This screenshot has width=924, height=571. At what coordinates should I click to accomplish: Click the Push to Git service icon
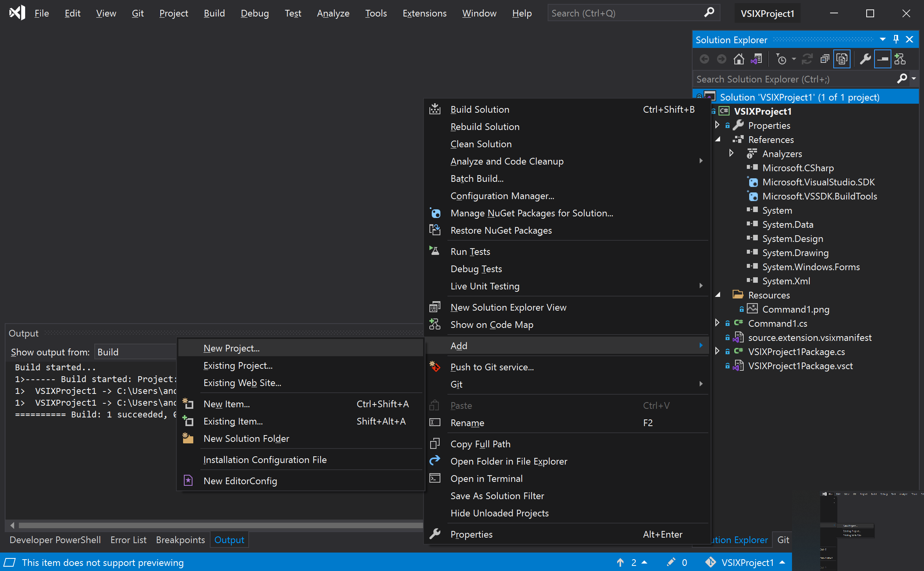click(435, 367)
